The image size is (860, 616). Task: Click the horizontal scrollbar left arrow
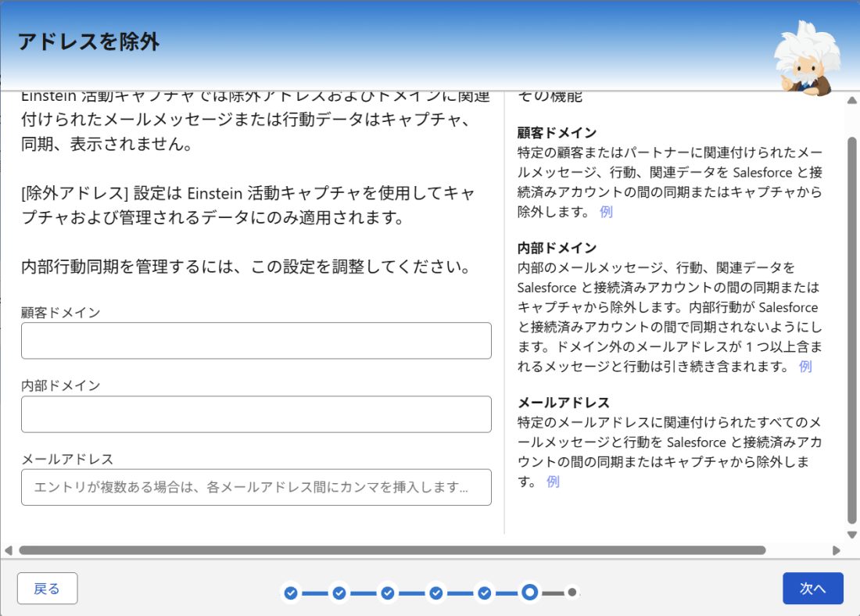point(9,550)
